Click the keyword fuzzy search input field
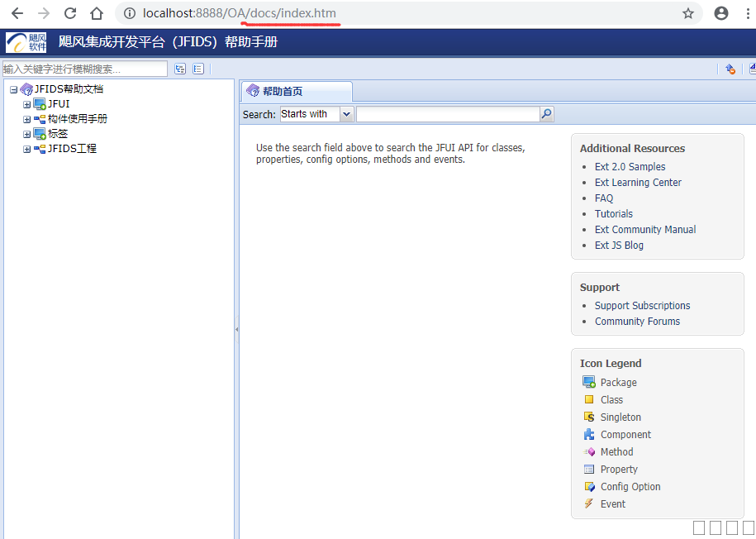Screen dimensions: 756x539 pos(84,69)
